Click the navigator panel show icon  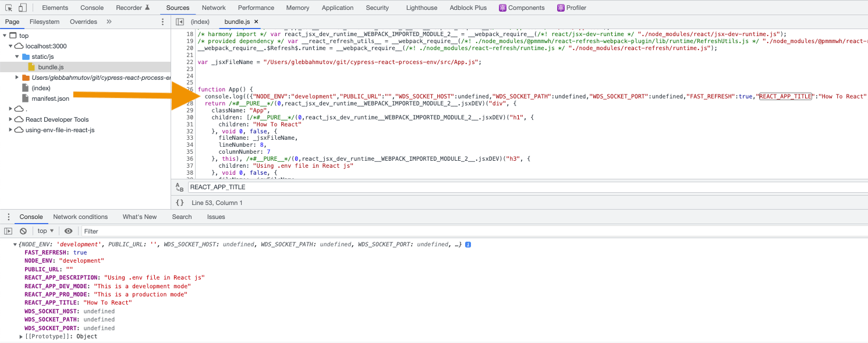click(x=179, y=21)
